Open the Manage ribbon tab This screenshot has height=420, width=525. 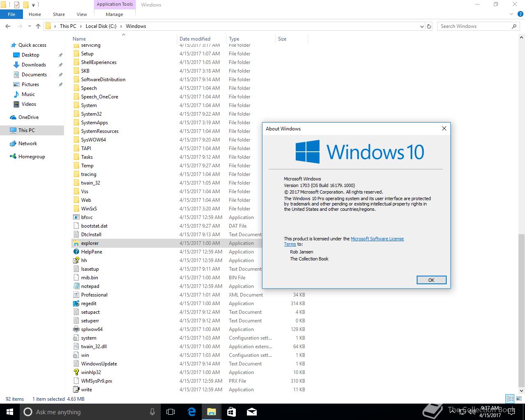(x=114, y=14)
